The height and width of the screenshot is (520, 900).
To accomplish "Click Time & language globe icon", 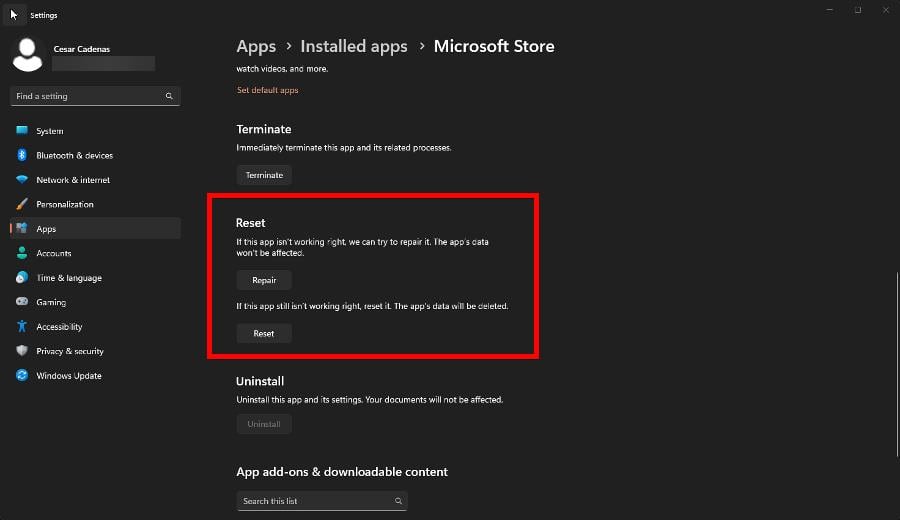I will click(22, 277).
